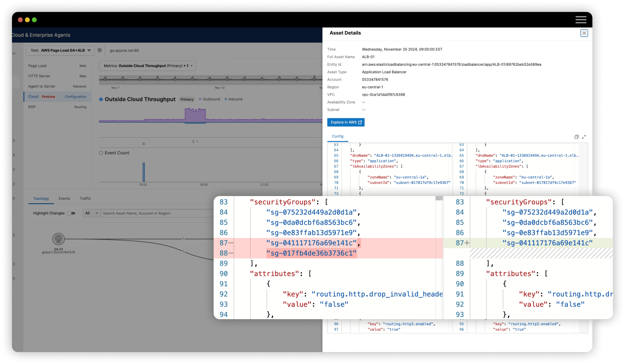Click the test settings gear icon
This screenshot has height=364, width=625.
point(100,50)
